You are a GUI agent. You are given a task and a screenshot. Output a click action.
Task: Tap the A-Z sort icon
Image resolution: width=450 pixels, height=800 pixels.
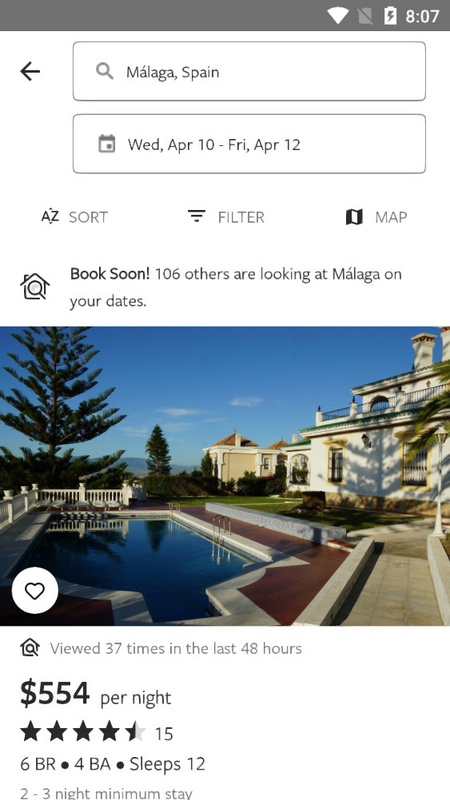click(x=50, y=217)
